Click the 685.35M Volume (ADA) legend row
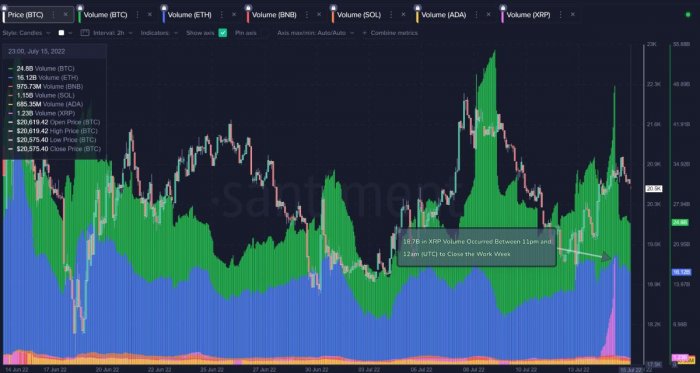700x373 pixels. (x=46, y=104)
